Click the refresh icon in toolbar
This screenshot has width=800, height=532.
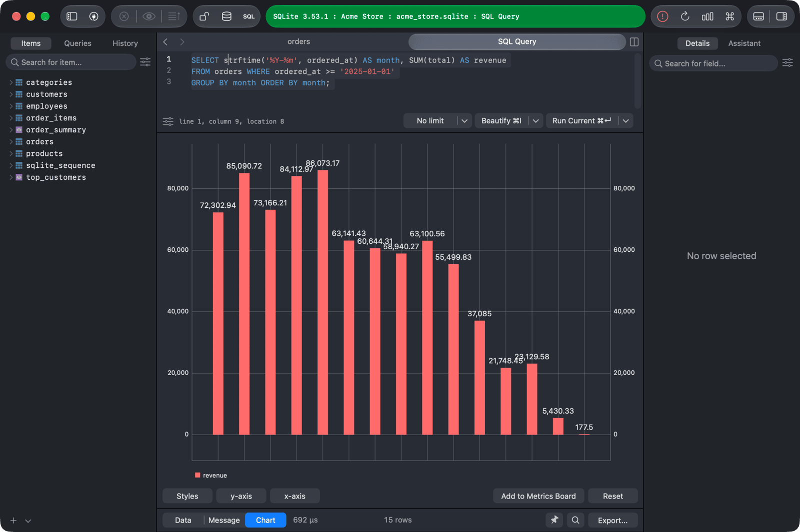pos(685,16)
